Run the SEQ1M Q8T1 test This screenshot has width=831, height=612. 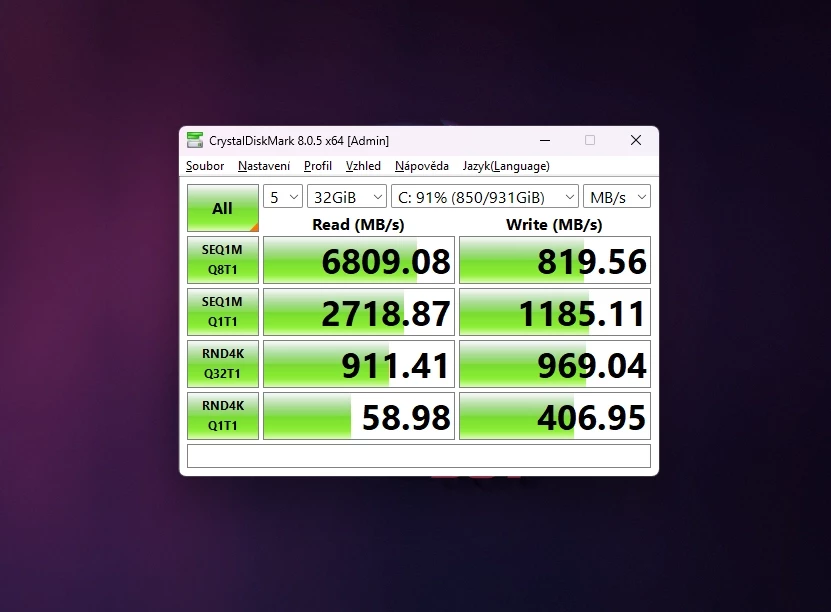click(223, 260)
